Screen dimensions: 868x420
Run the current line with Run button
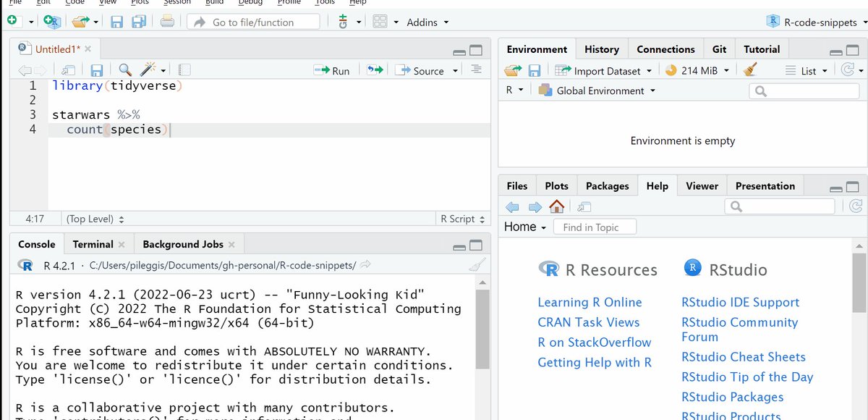(x=332, y=70)
